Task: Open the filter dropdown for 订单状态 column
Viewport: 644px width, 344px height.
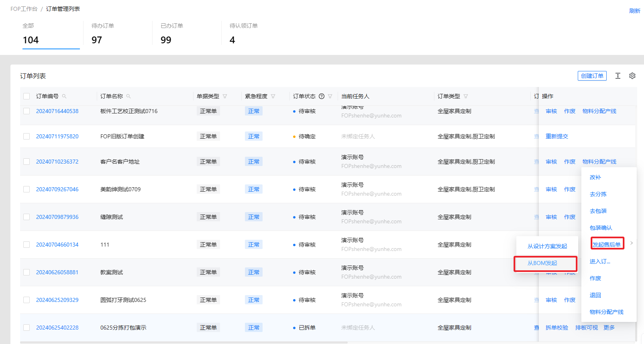Action: pyautogui.click(x=330, y=96)
